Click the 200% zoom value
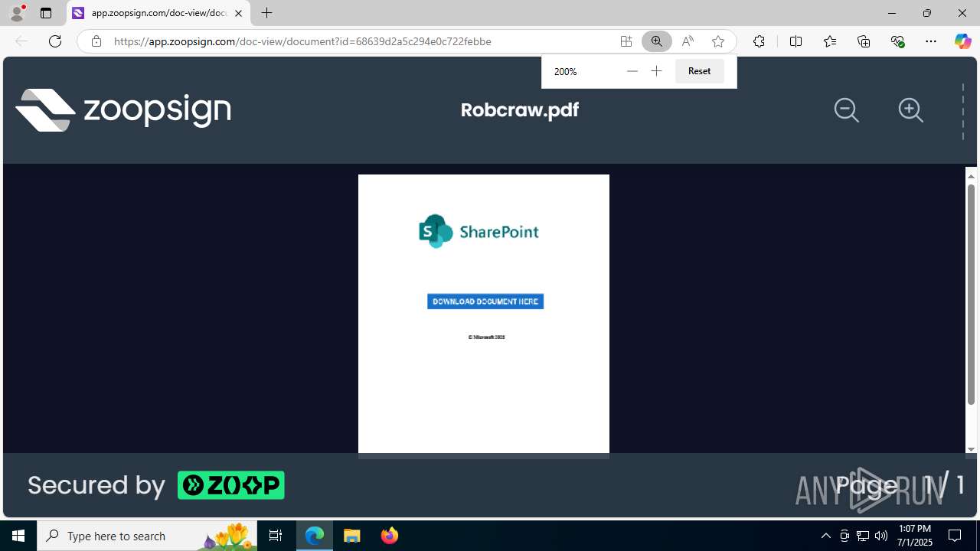Image resolution: width=980 pixels, height=551 pixels. click(x=566, y=71)
